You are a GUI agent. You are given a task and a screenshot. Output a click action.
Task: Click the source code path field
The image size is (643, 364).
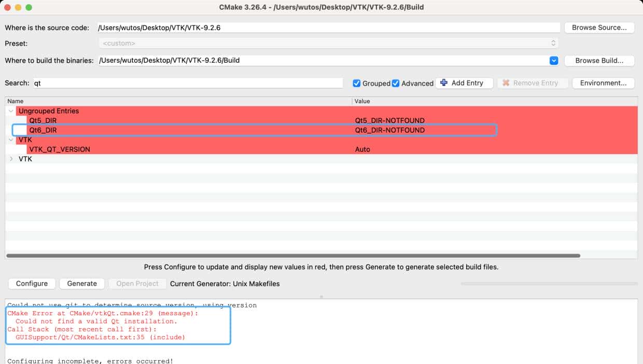[328, 27]
